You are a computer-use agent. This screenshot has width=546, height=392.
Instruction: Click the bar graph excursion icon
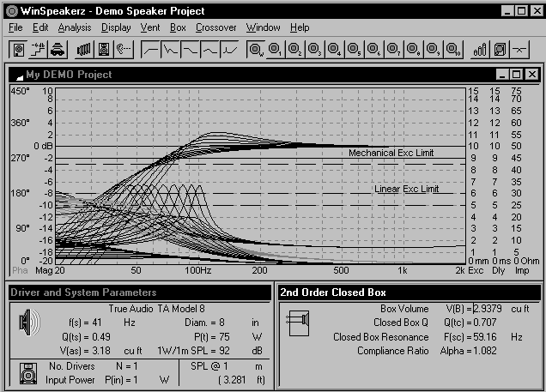[478, 50]
